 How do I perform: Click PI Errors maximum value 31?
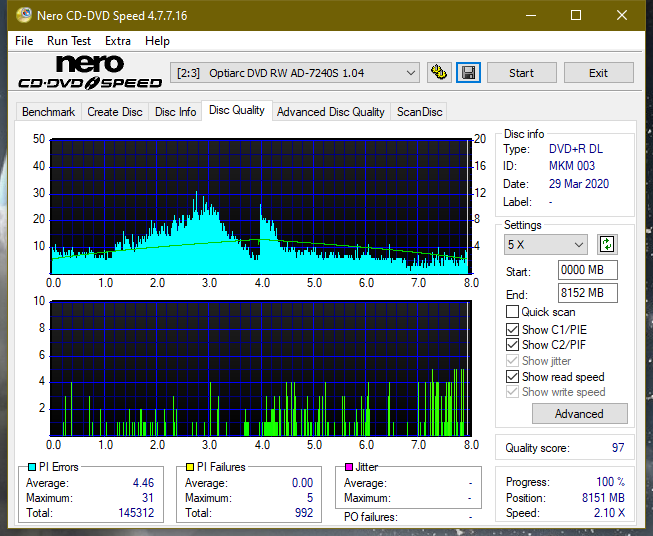(x=148, y=498)
